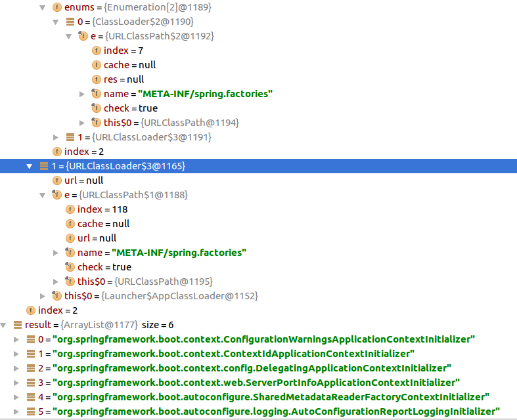Click the field icon next to index = 7
Image resolution: width=517 pixels, height=420 pixels.
(97, 51)
